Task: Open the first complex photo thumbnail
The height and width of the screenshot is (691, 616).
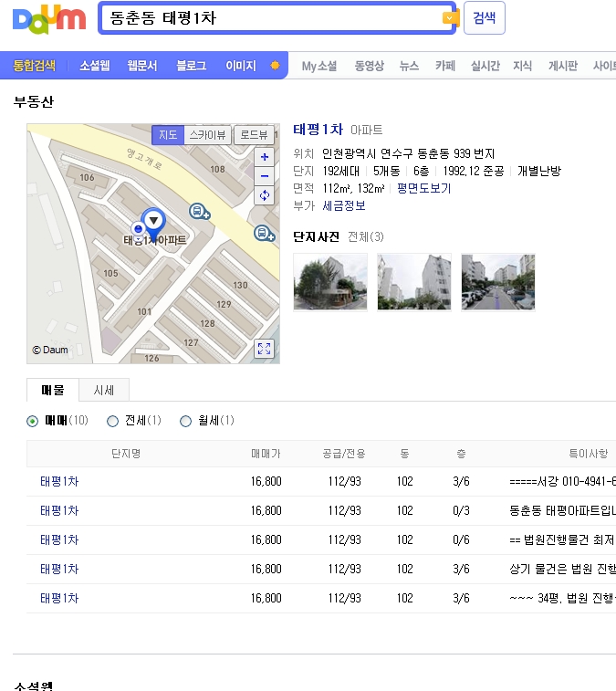Action: tap(329, 282)
